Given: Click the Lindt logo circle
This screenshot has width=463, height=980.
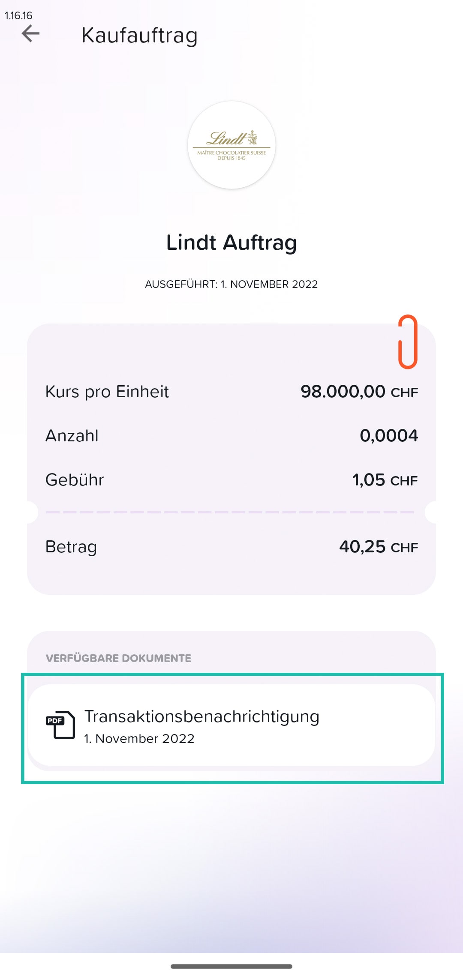Looking at the screenshot, I should pyautogui.click(x=231, y=145).
